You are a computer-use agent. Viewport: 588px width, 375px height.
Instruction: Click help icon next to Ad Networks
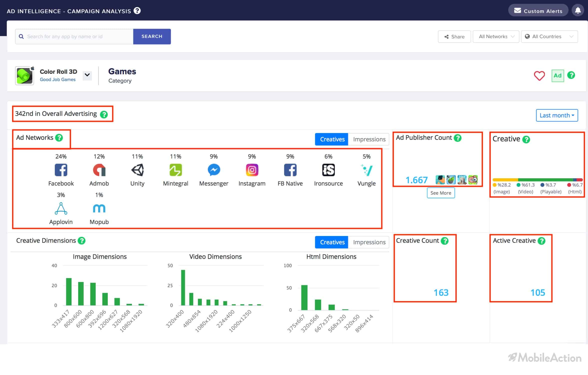(x=59, y=138)
